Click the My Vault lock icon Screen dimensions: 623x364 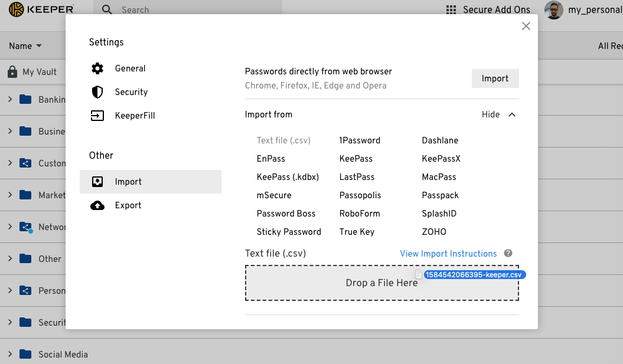tap(12, 72)
